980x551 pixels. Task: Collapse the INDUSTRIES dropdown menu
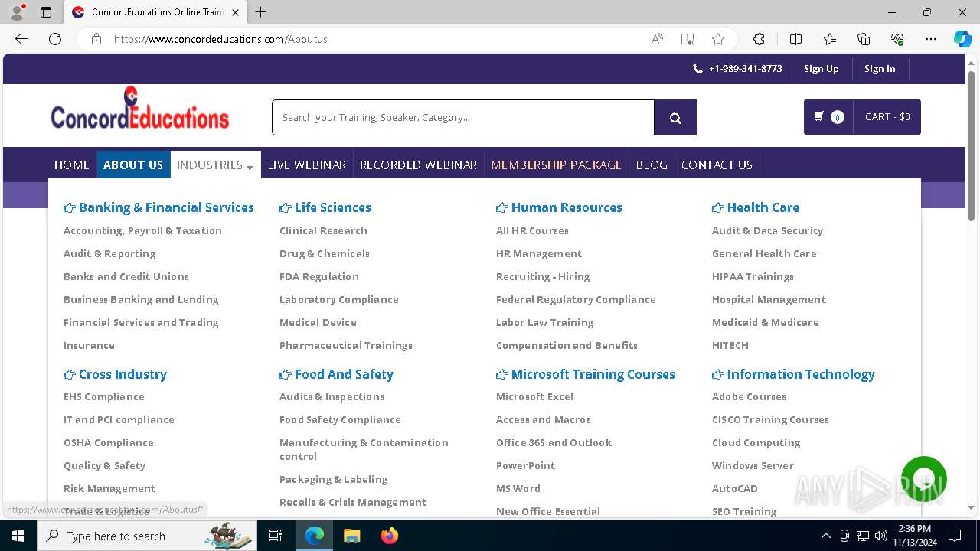pos(215,165)
